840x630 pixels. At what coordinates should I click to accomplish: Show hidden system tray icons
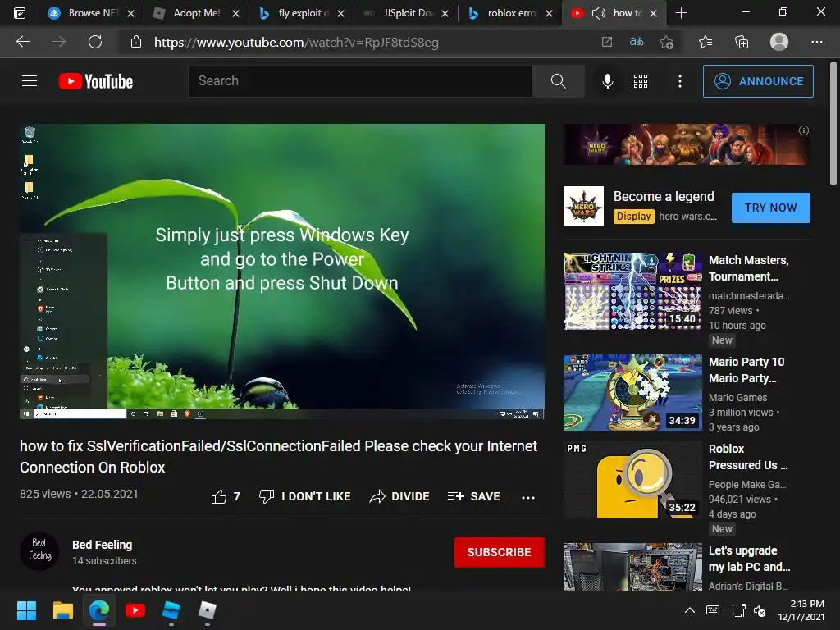(x=690, y=610)
